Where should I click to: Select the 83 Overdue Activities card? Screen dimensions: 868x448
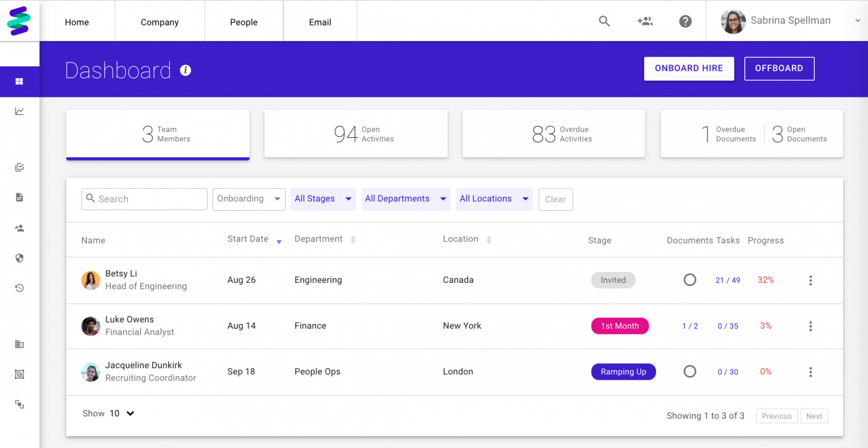[554, 134]
